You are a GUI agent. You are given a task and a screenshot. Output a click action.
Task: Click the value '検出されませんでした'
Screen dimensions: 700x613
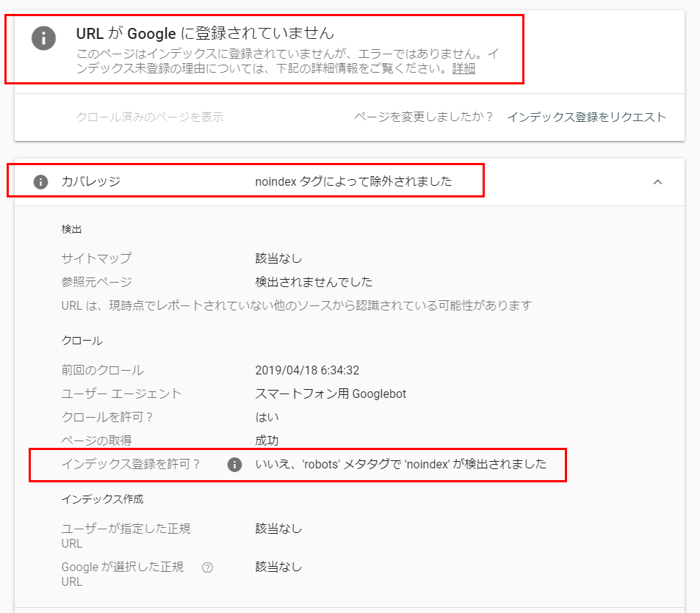point(314,282)
